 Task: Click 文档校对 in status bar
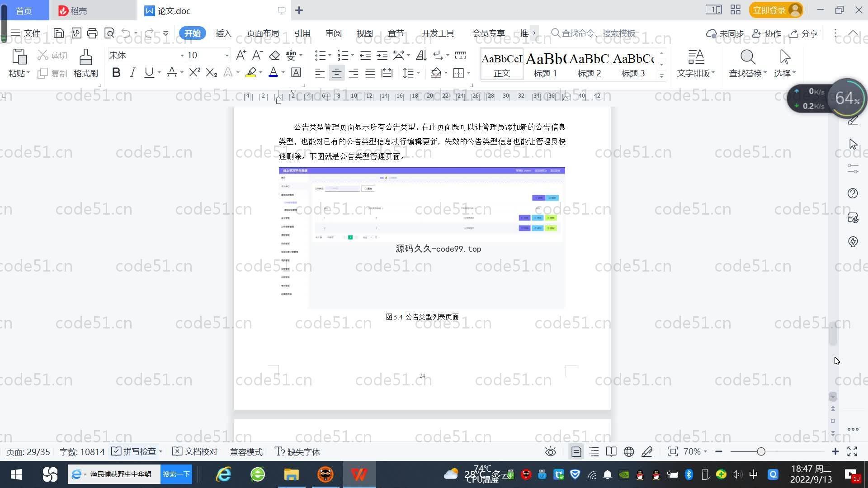195,451
